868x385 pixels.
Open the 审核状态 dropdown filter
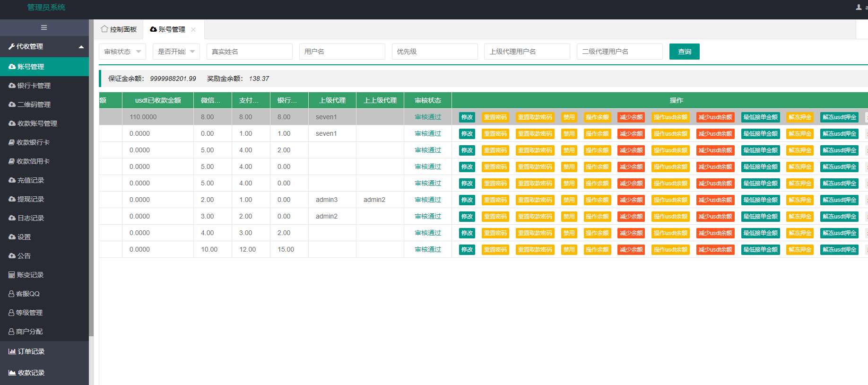[x=122, y=52]
